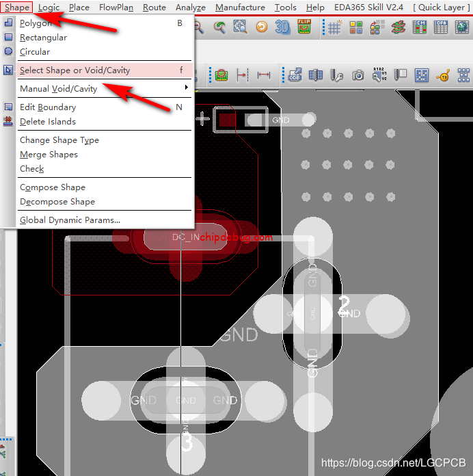Click the Flip board icon
Screen dimensions: 473x476
[x=304, y=27]
